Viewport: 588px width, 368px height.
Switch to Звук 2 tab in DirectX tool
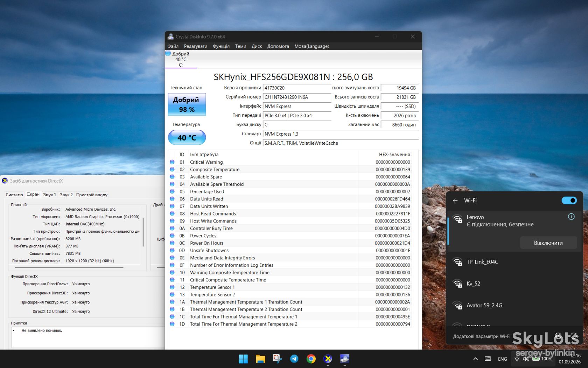click(66, 195)
